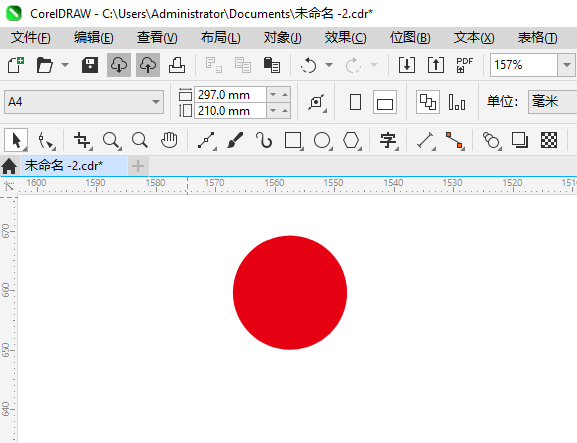
Task: Open the 编辑(E) menu
Action: pyautogui.click(x=93, y=38)
